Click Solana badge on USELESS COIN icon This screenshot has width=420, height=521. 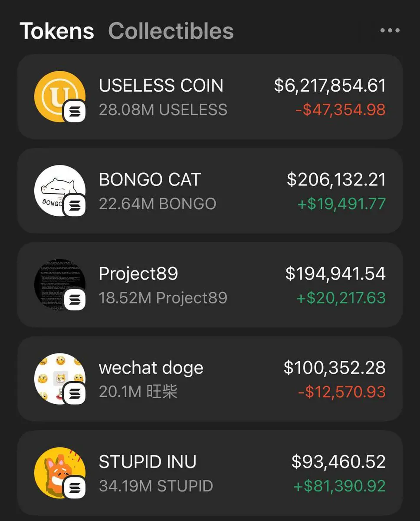75,112
